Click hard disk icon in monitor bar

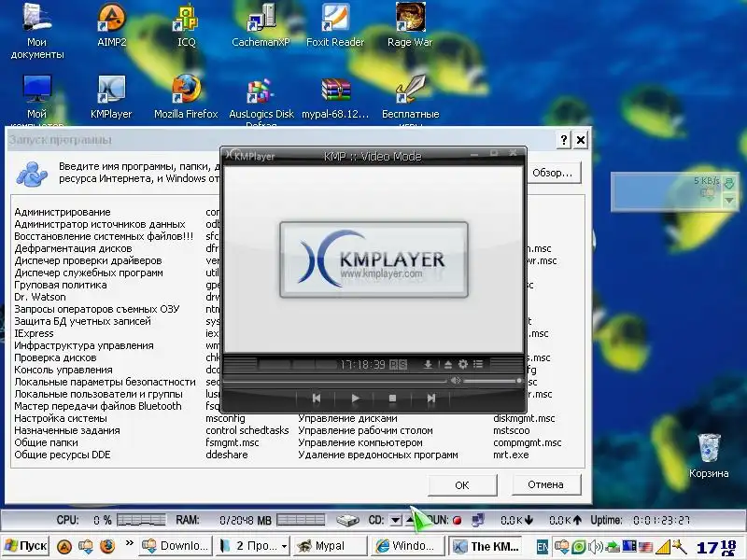pyautogui.click(x=347, y=521)
